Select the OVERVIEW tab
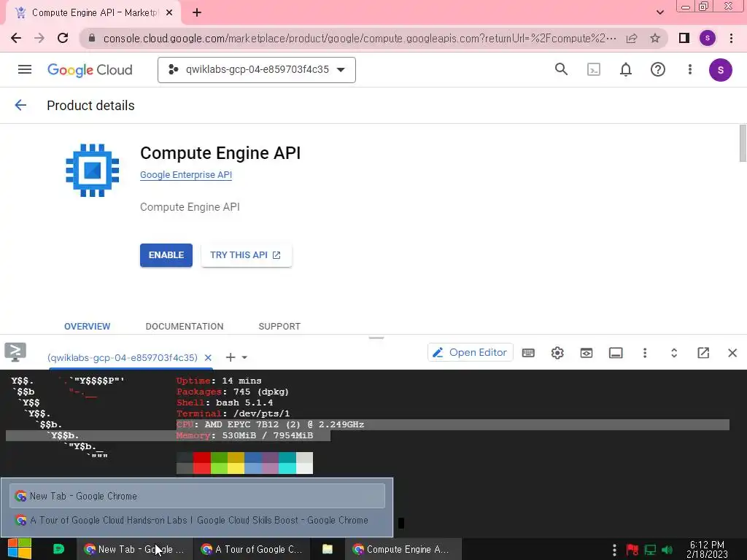 point(88,326)
